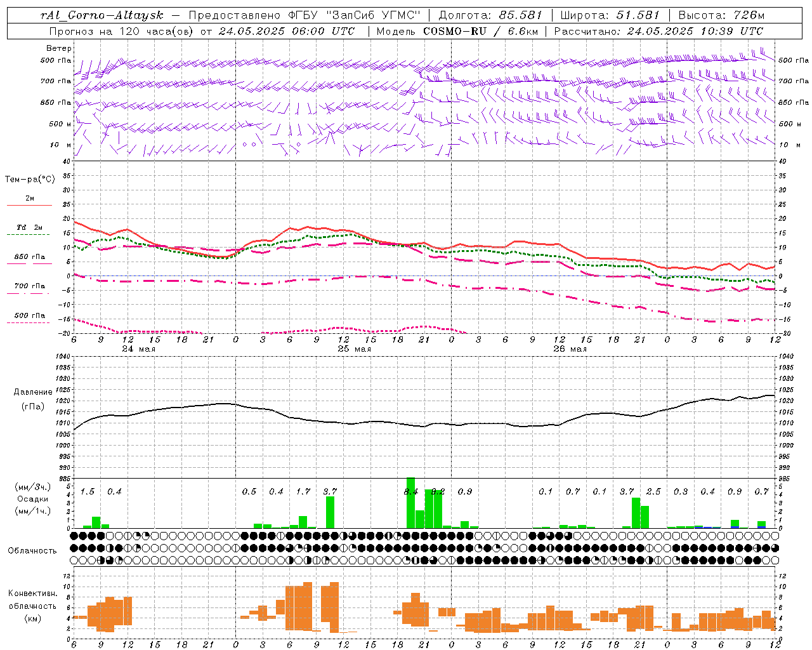Click the 'Конвективн.' label
The height and width of the screenshot is (650, 812).
tap(33, 593)
